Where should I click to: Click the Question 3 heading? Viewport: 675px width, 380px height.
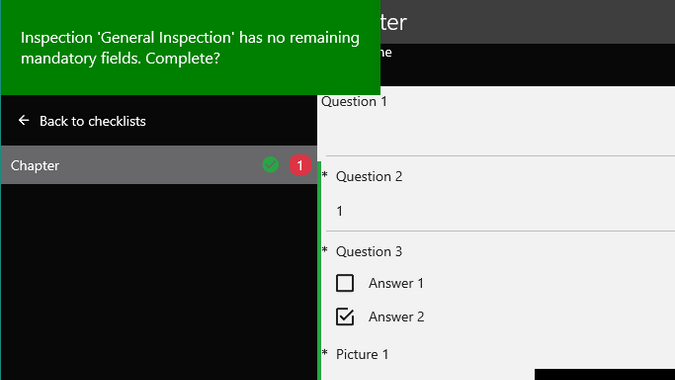[x=369, y=251]
